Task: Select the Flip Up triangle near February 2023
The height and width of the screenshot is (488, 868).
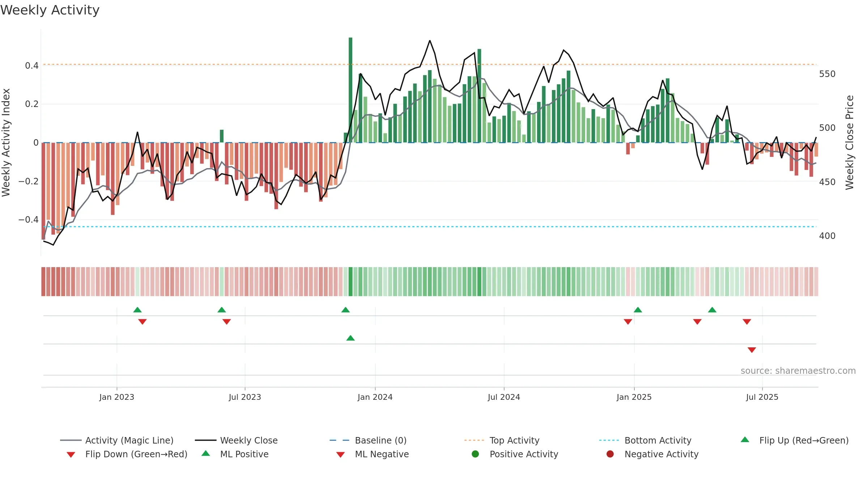Action: 137,310
